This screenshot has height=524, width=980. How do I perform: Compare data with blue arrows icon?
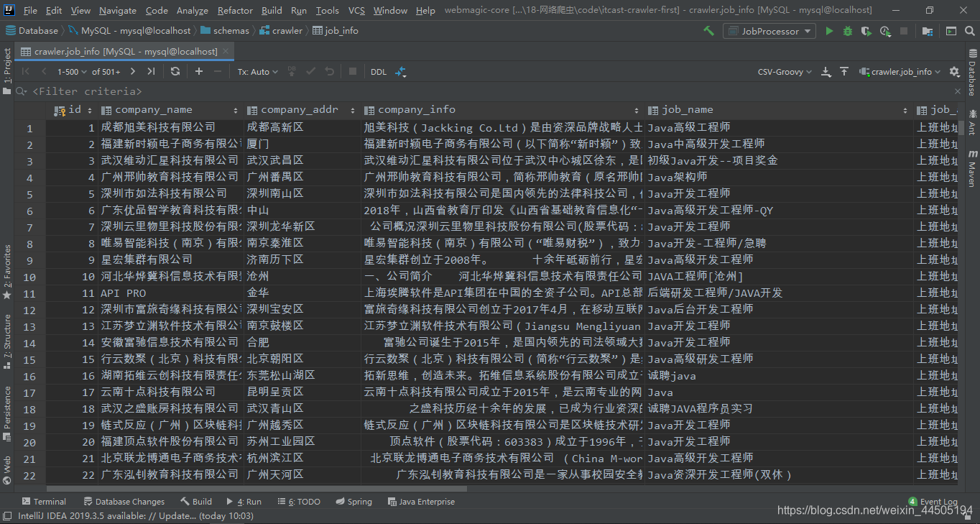(401, 71)
